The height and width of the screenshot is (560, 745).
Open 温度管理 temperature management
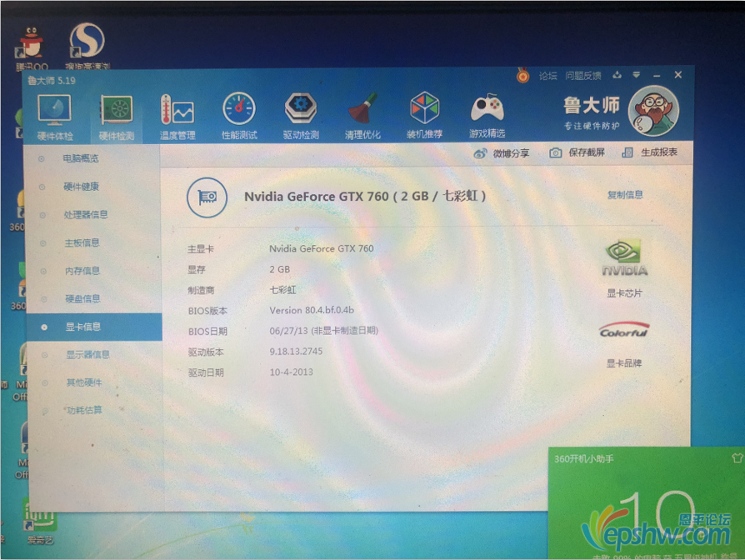click(177, 117)
